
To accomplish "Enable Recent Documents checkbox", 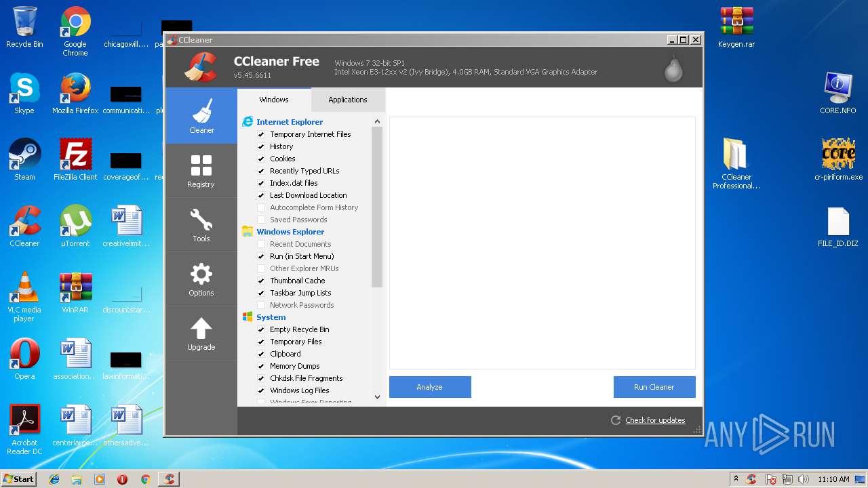I will click(261, 244).
